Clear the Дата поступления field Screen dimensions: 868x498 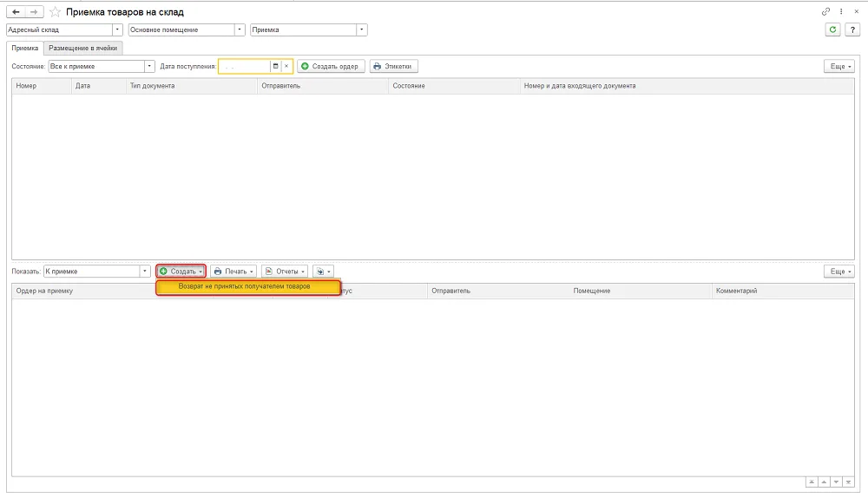pyautogui.click(x=286, y=67)
